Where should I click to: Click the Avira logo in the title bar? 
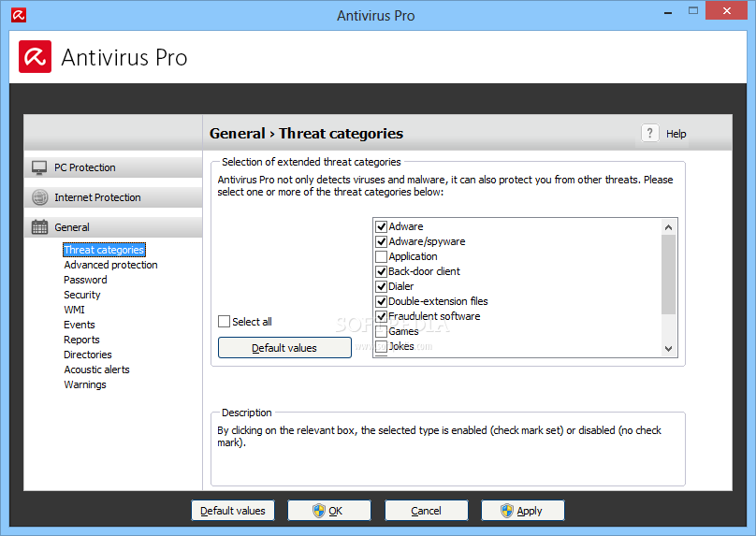coord(19,15)
